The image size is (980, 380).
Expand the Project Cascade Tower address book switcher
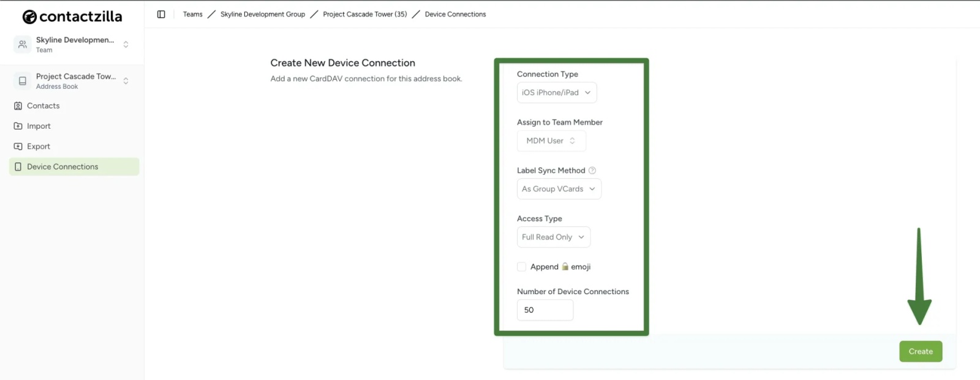click(126, 81)
